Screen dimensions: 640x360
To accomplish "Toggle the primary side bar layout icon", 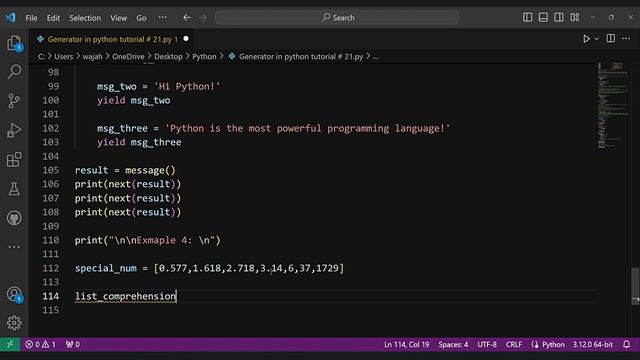I will pyautogui.click(x=527, y=17).
